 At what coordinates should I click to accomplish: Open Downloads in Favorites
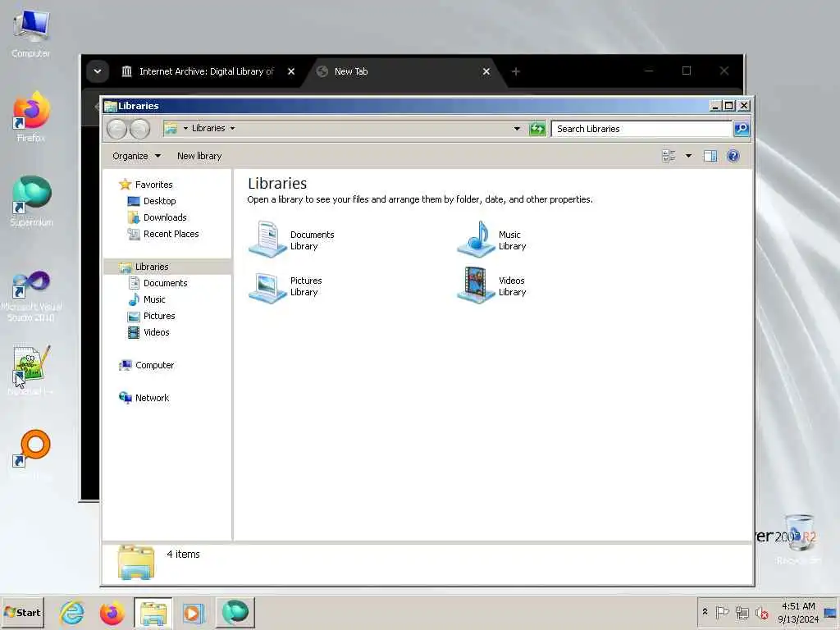157,217
